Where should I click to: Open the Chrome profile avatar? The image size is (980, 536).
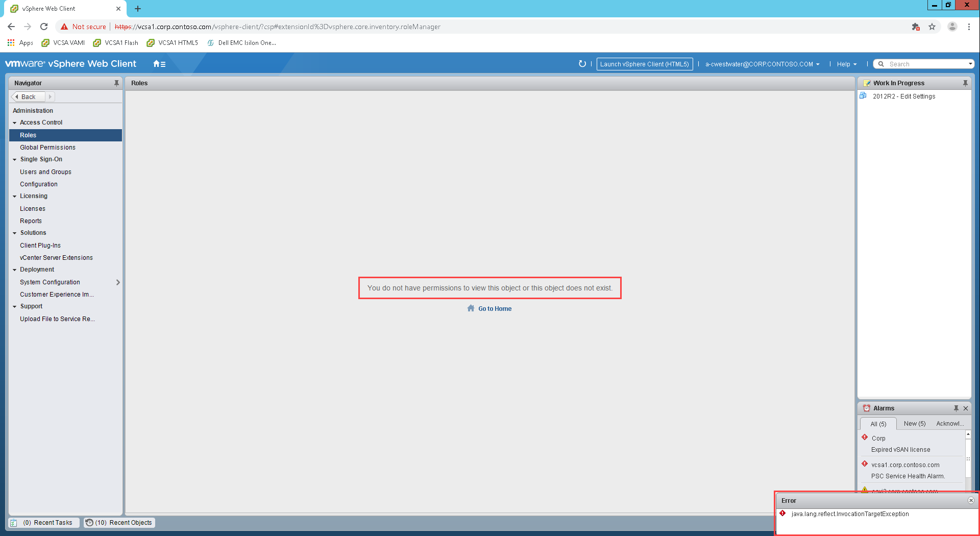(x=952, y=27)
